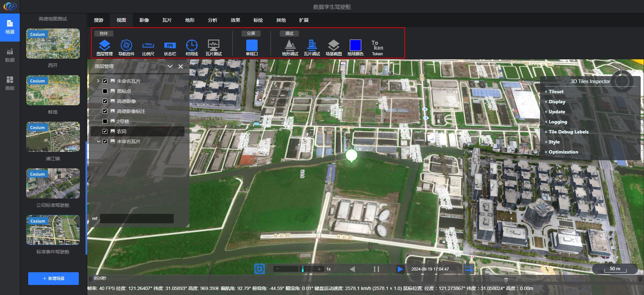Uncheck the 高德影像 layer checkbox
This screenshot has height=295, width=644.
[105, 101]
